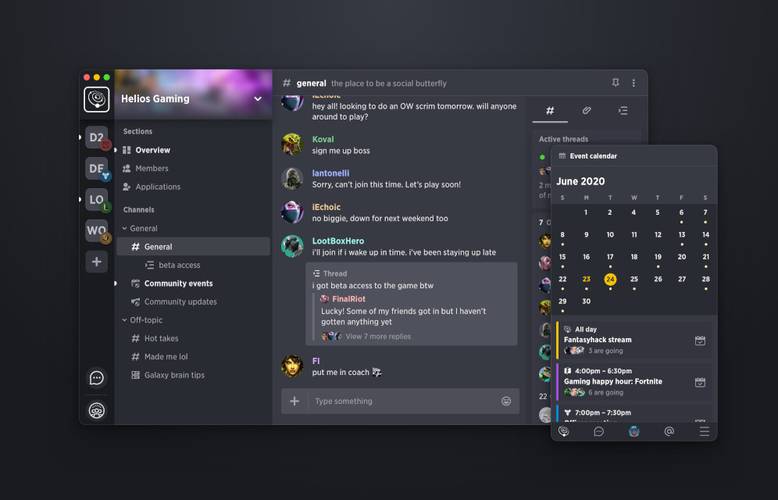Click the June 2020 month heading

(x=581, y=181)
